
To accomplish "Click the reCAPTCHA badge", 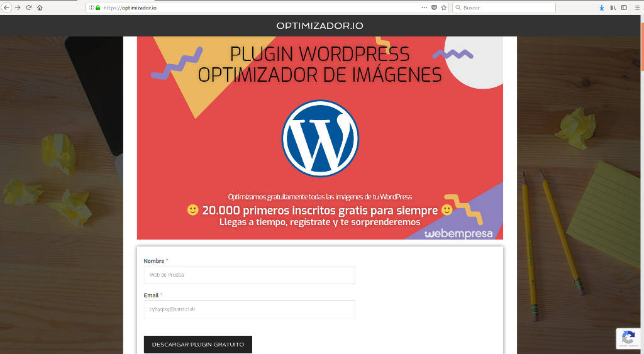I will click(628, 338).
